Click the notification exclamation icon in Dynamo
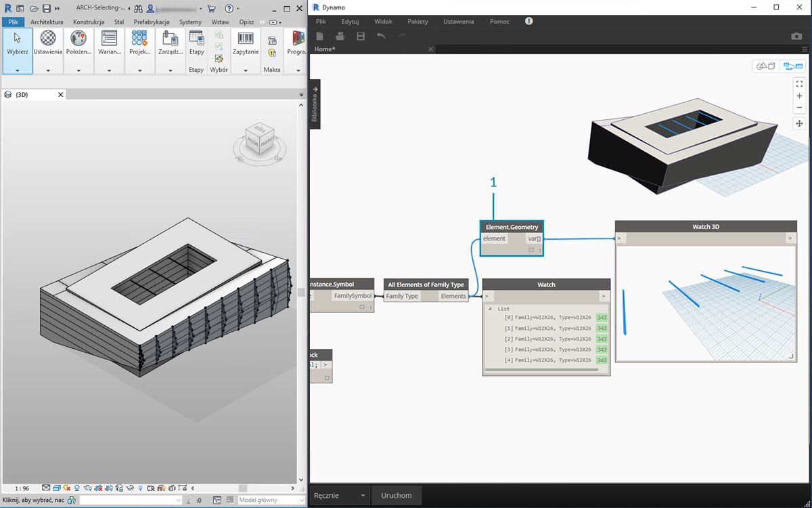Image resolution: width=812 pixels, height=508 pixels. (x=529, y=21)
